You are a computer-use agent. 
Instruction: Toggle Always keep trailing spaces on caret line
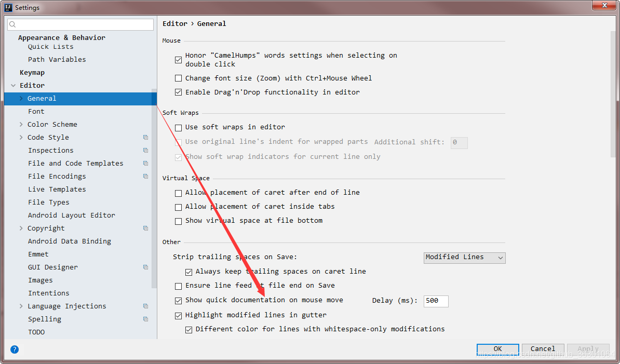coord(188,272)
